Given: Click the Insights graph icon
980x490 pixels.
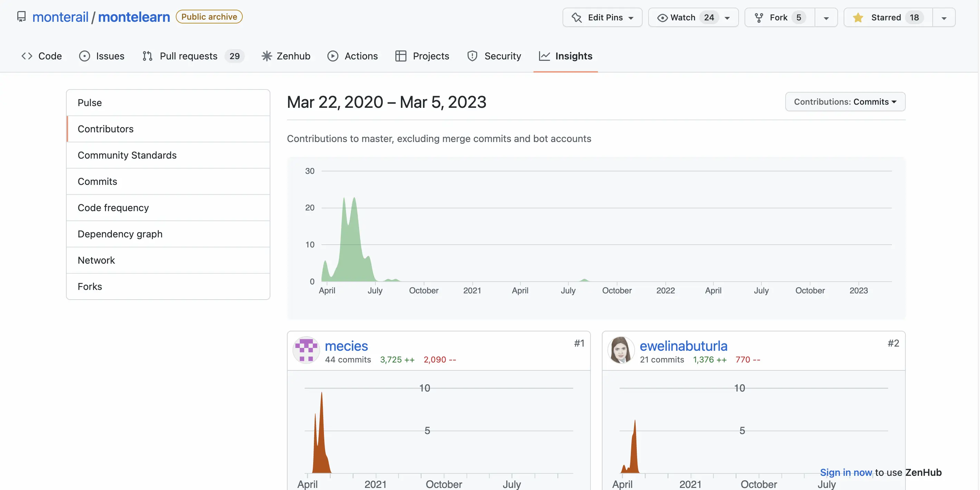Looking at the screenshot, I should pyautogui.click(x=545, y=56).
